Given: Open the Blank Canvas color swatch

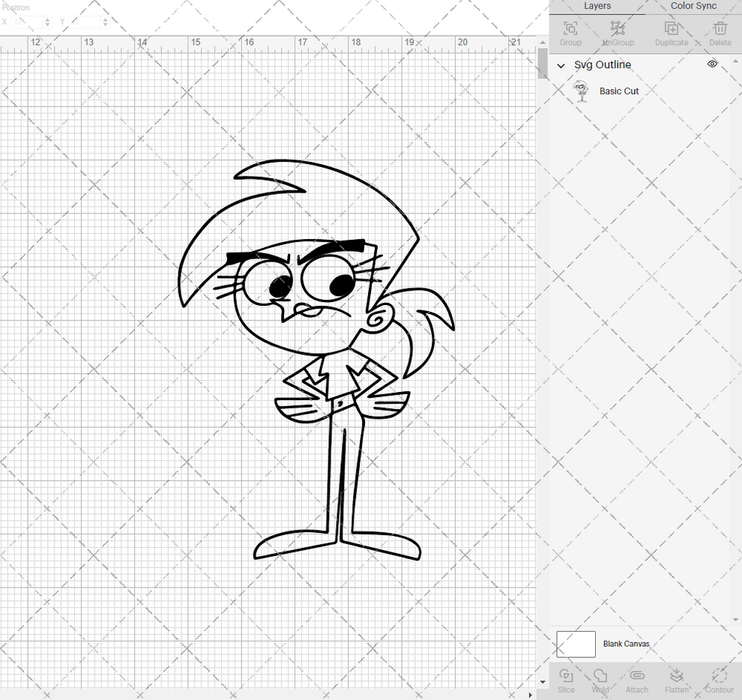Looking at the screenshot, I should (575, 644).
